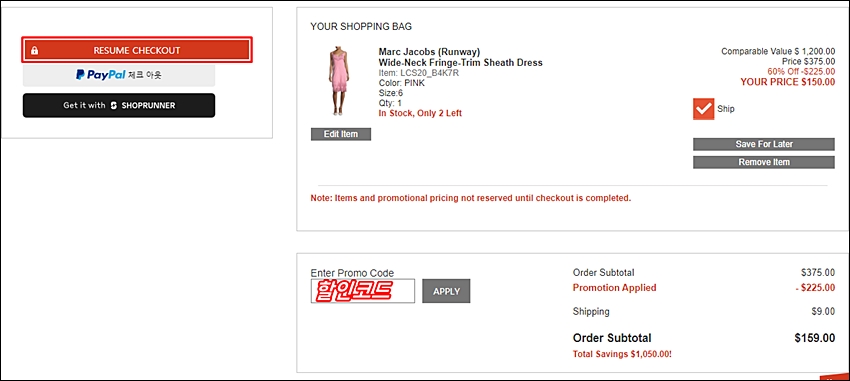Open Wide-Neck Fringe-Trim Sheath Dress product title

(460, 63)
